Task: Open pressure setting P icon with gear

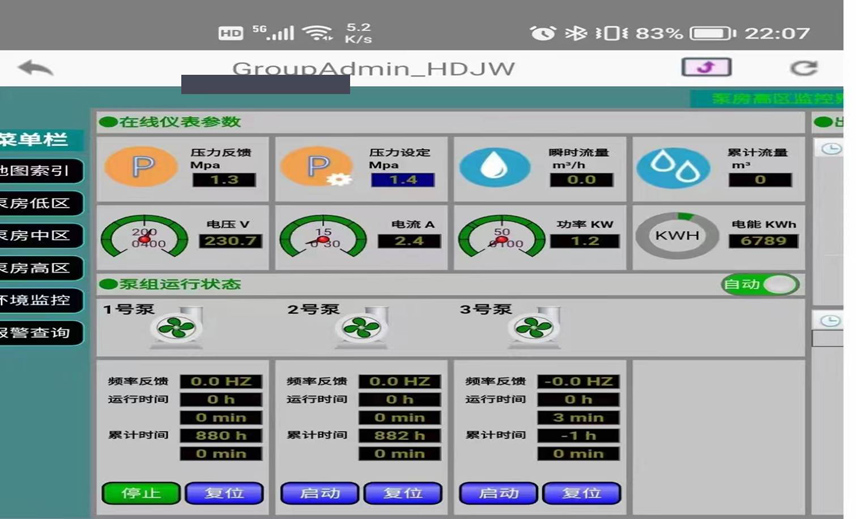Action: 318,166
